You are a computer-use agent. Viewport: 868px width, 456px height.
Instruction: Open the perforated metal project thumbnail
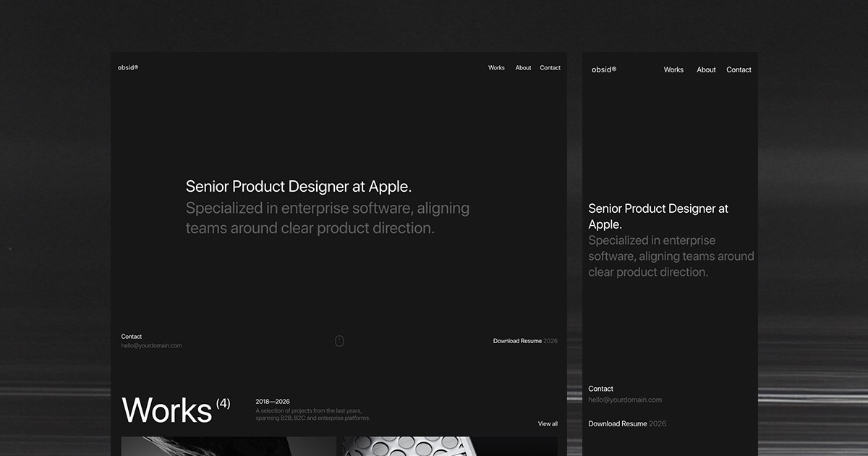click(x=448, y=447)
